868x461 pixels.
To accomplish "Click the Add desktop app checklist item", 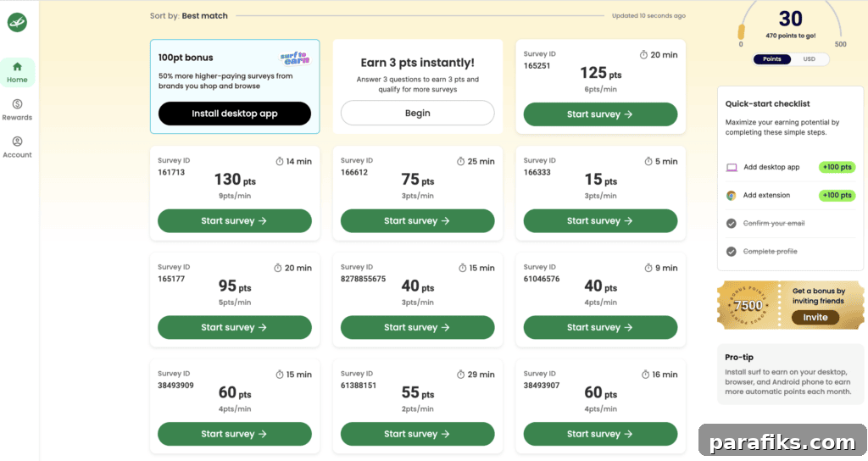I will [791, 167].
